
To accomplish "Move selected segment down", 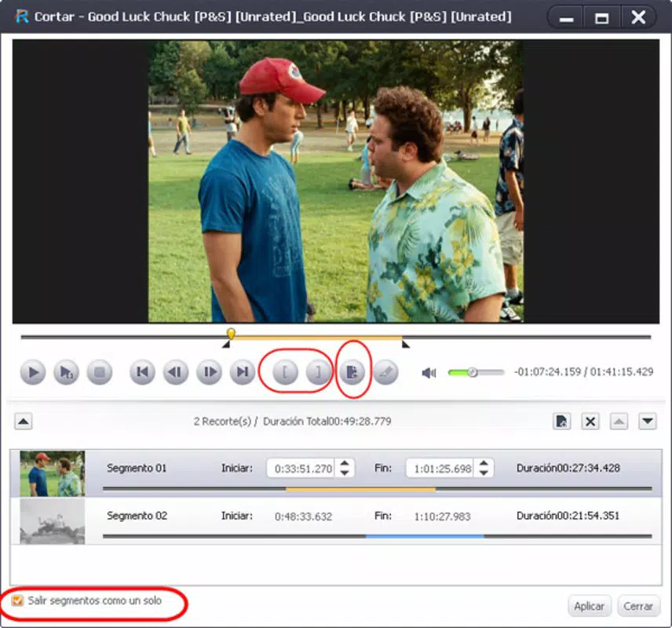I will (648, 422).
